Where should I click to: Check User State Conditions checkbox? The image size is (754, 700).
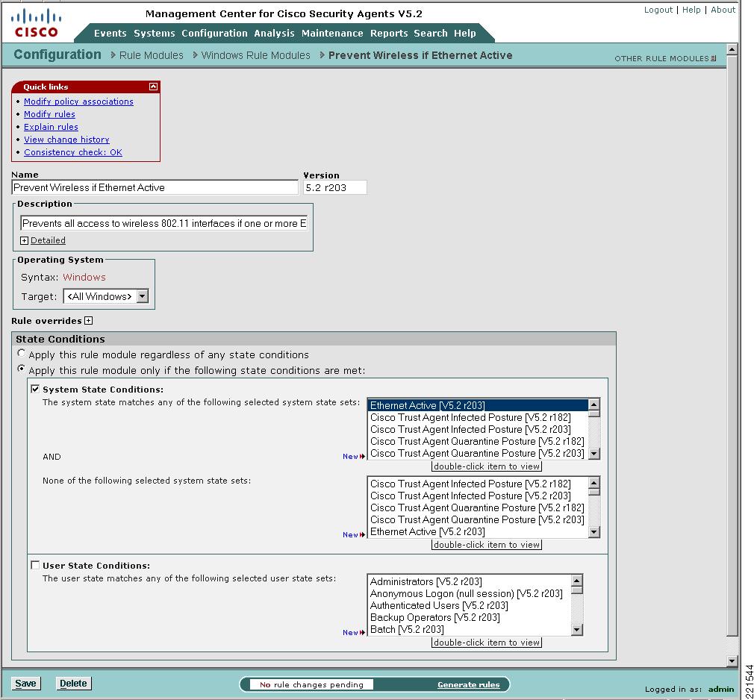(35, 565)
